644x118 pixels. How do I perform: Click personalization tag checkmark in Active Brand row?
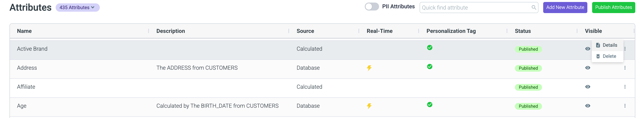click(x=430, y=48)
